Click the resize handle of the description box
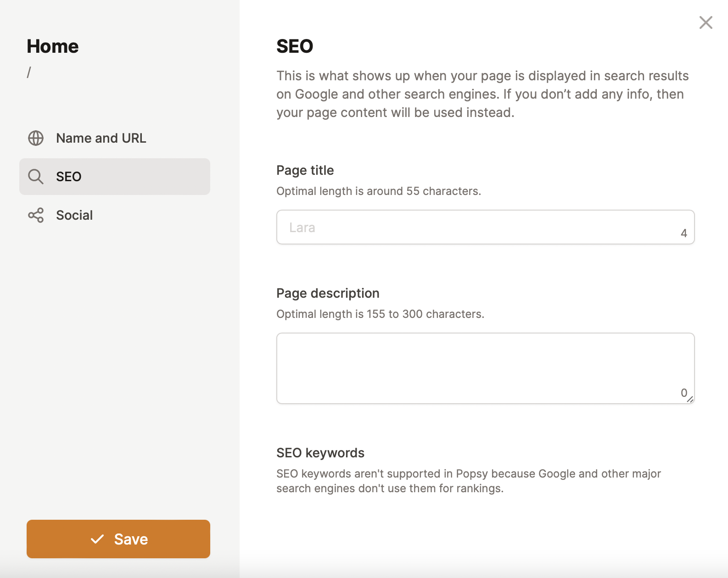The height and width of the screenshot is (578, 728). (x=690, y=400)
